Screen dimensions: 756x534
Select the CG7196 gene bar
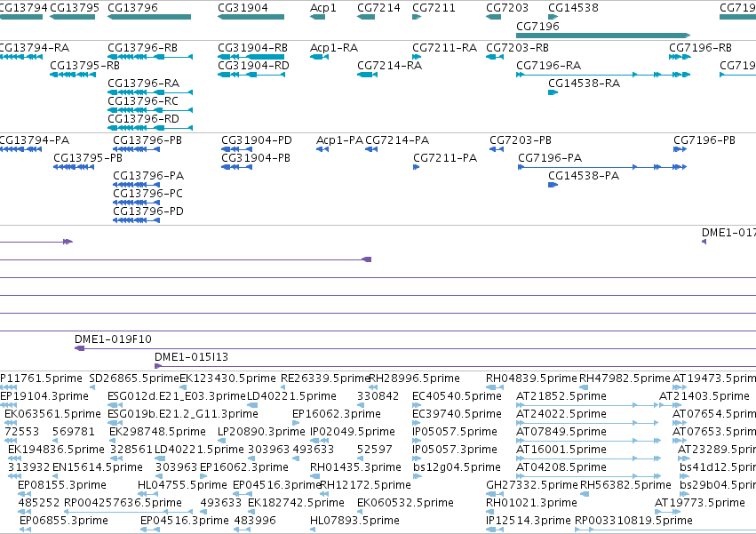pos(603,36)
